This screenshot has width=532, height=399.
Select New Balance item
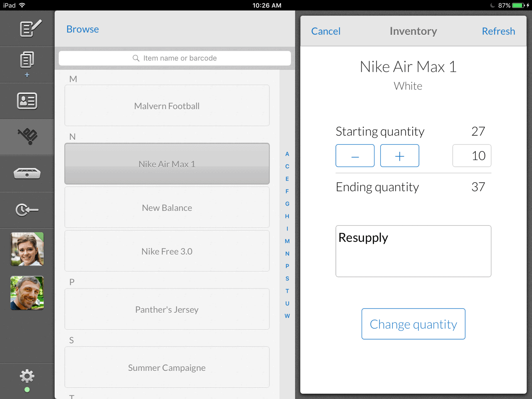coord(167,207)
